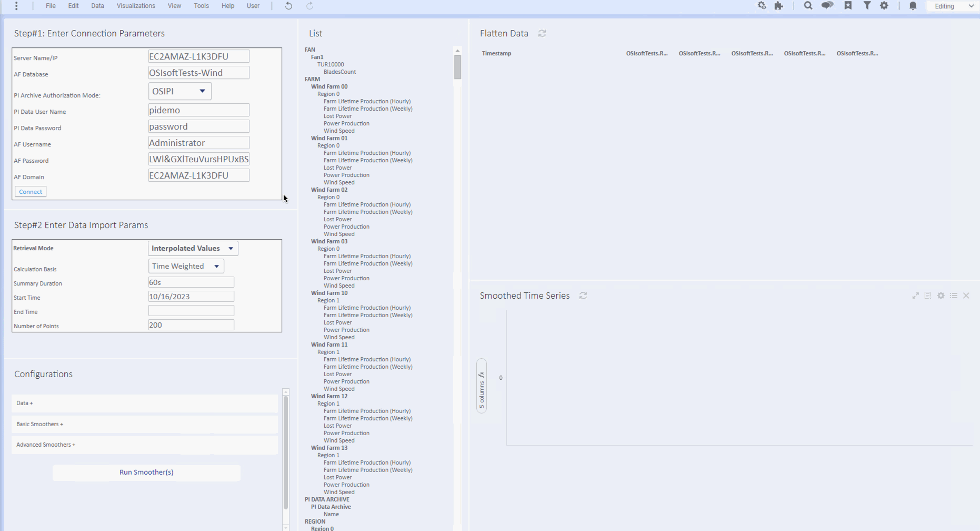Open the Visualizations menu

(x=136, y=6)
